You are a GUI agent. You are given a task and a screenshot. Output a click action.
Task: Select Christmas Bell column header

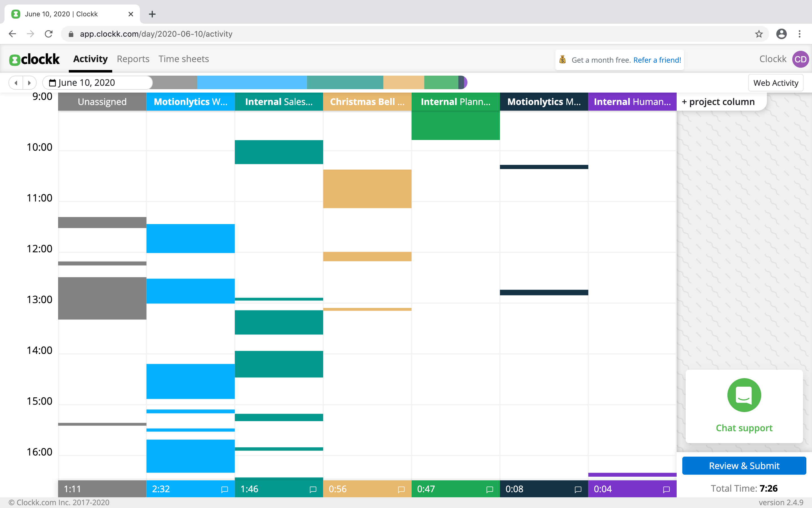367,102
